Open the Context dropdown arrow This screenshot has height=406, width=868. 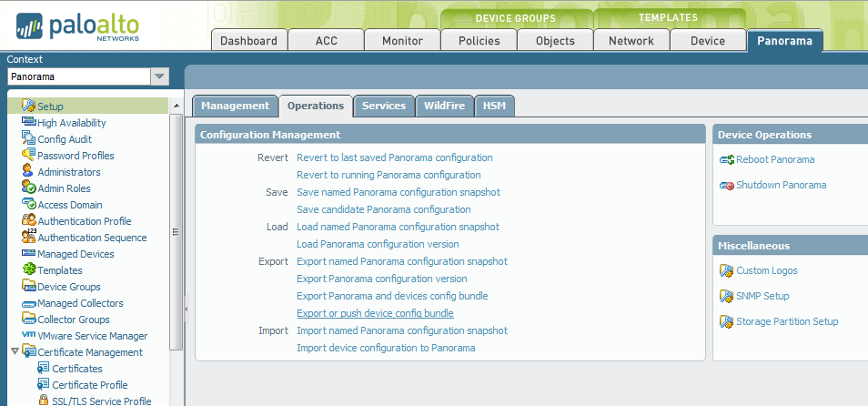160,77
